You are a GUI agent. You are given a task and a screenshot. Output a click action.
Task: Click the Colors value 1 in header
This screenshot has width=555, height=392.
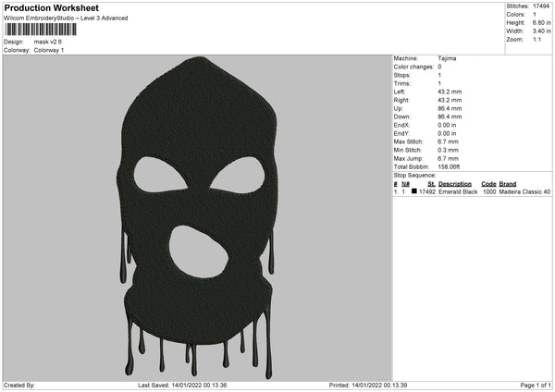click(535, 15)
